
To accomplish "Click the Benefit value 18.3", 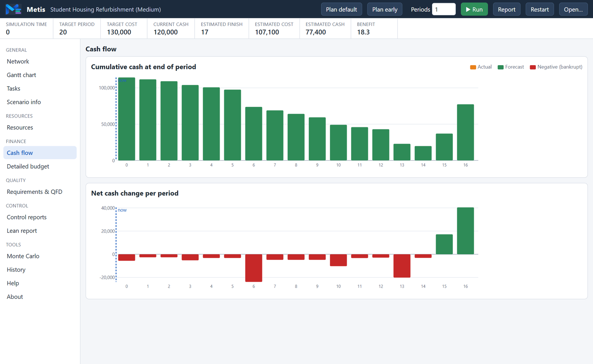I will [363, 32].
